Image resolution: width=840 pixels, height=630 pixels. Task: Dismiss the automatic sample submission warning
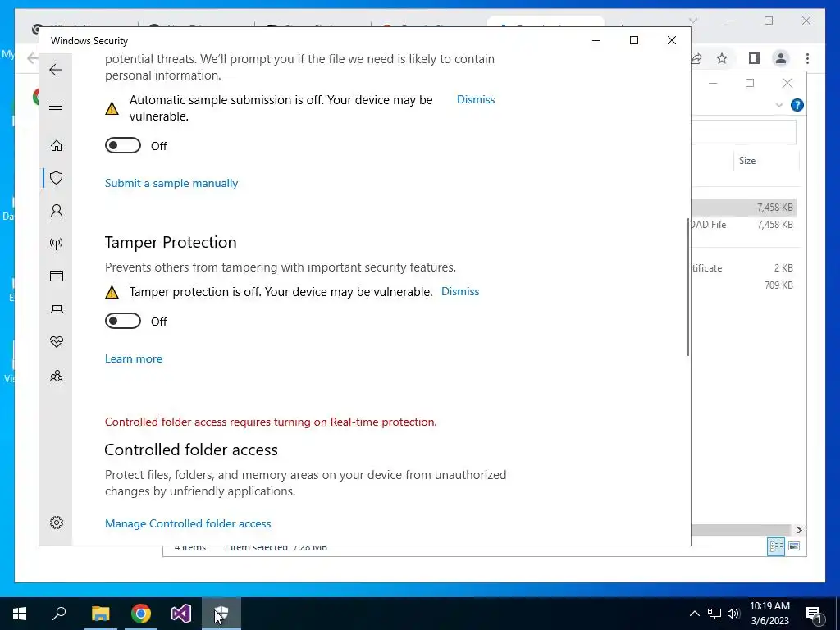coord(476,99)
